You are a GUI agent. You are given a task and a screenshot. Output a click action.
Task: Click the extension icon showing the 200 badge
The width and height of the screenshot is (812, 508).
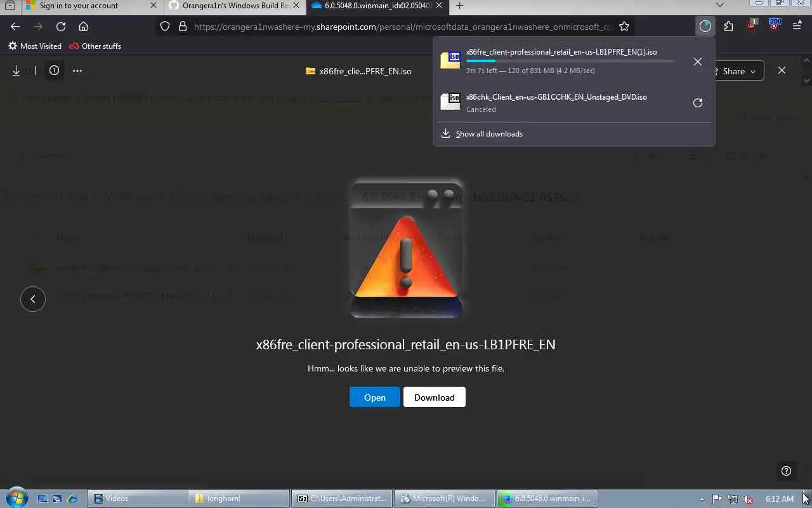[775, 26]
